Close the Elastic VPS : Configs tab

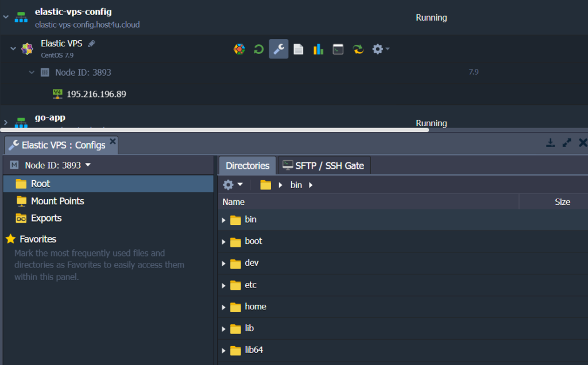click(113, 141)
